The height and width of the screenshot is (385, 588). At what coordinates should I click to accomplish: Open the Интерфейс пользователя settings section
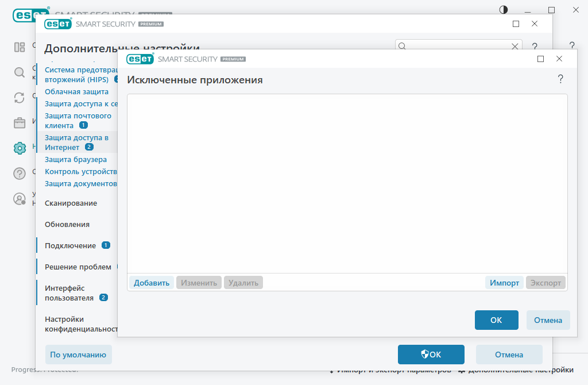coord(69,293)
